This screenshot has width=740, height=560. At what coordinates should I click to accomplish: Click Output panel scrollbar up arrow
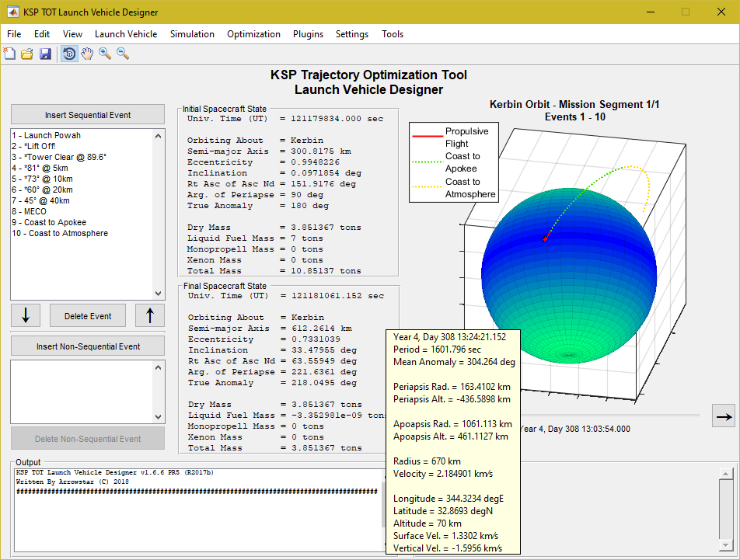pos(725,473)
